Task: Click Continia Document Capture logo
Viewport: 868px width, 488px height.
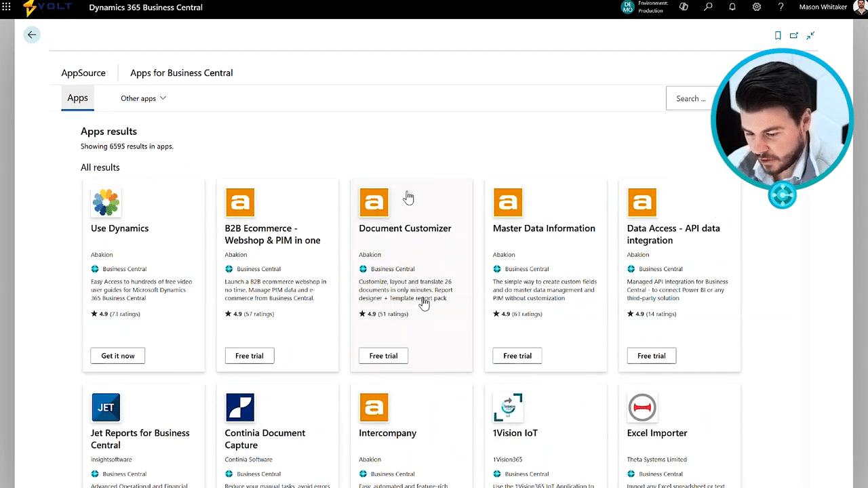Action: [x=239, y=407]
